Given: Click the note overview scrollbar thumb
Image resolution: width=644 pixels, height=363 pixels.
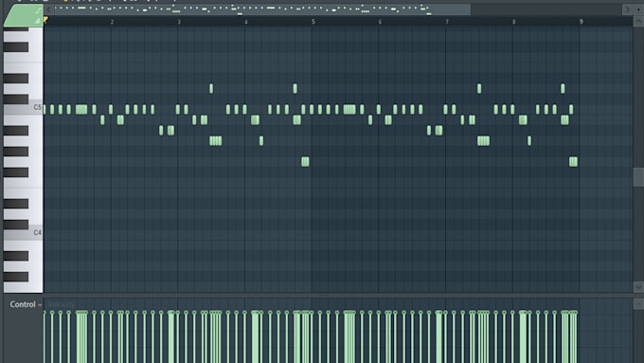Looking at the screenshot, I should (x=262, y=9).
